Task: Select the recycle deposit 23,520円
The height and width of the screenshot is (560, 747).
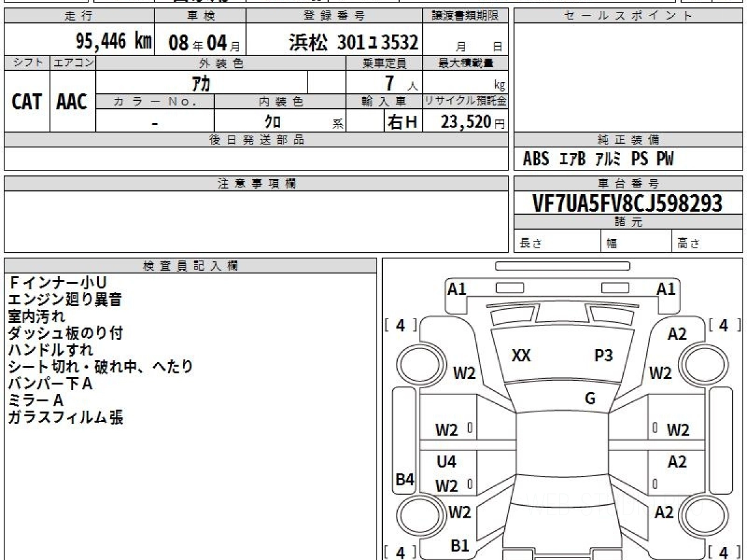Action: [x=473, y=122]
